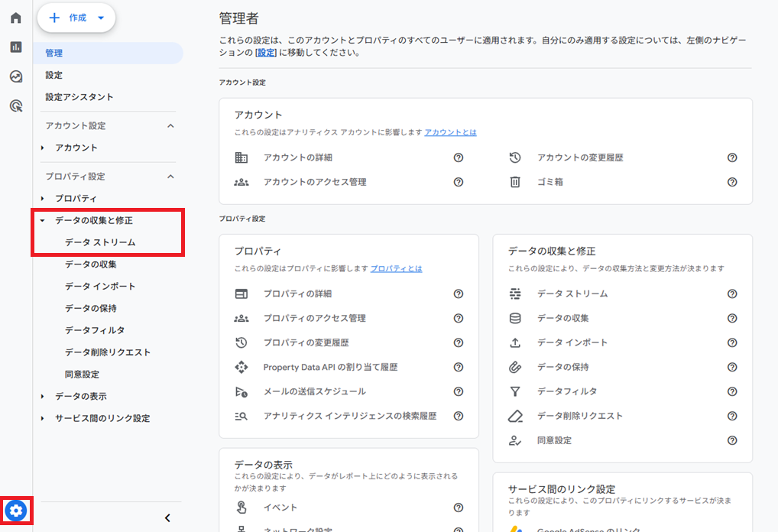This screenshot has height=532, width=778.
Task: Open Reports bar chart icon
Action: point(16,47)
